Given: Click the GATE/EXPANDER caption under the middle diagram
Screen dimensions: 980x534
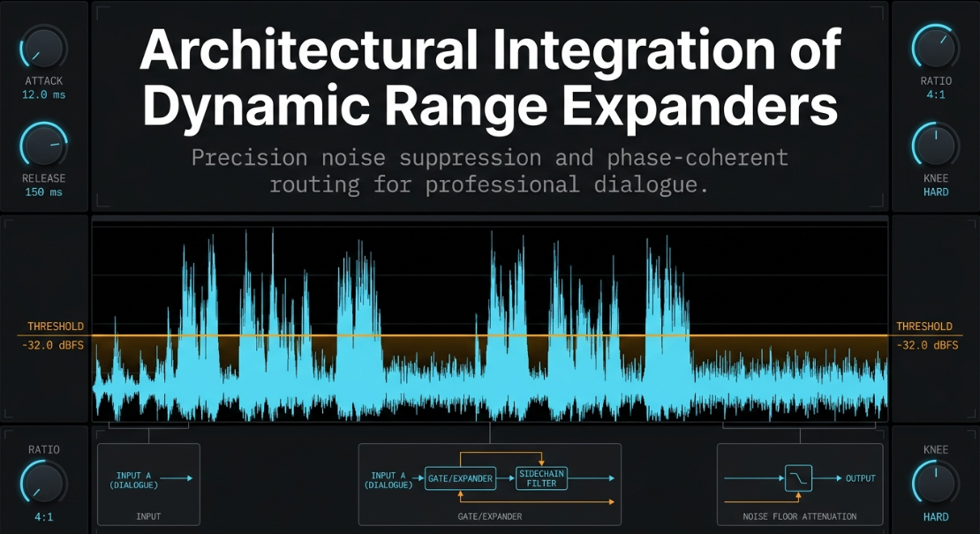Looking at the screenshot, I should tap(490, 516).
